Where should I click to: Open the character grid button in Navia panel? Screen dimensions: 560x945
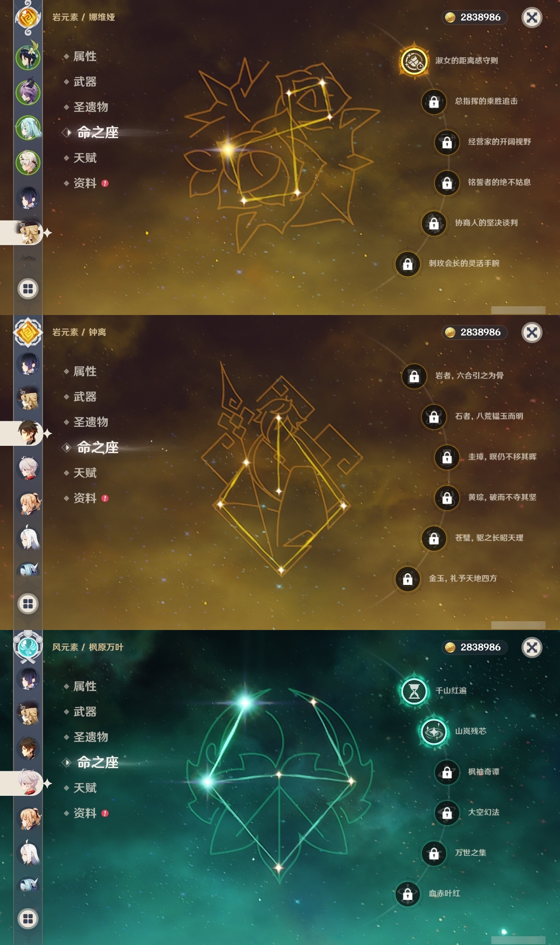[28, 289]
